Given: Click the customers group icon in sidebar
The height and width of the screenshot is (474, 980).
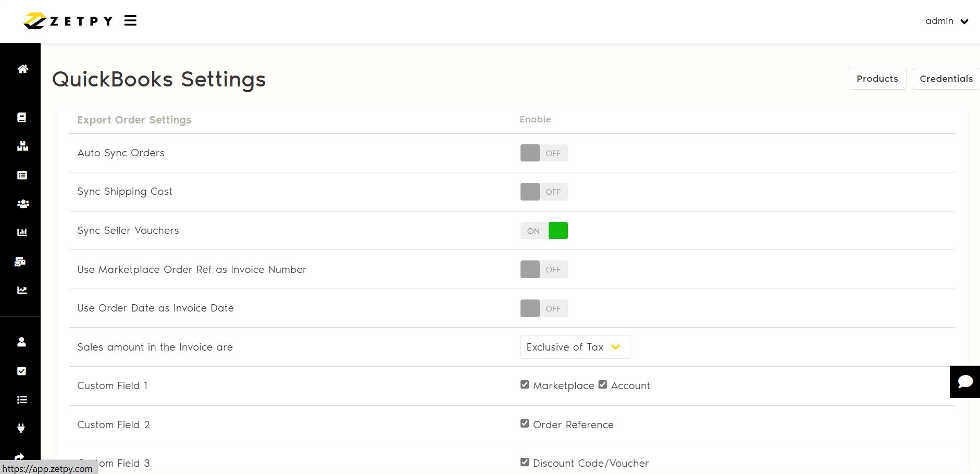Looking at the screenshot, I should (x=22, y=204).
